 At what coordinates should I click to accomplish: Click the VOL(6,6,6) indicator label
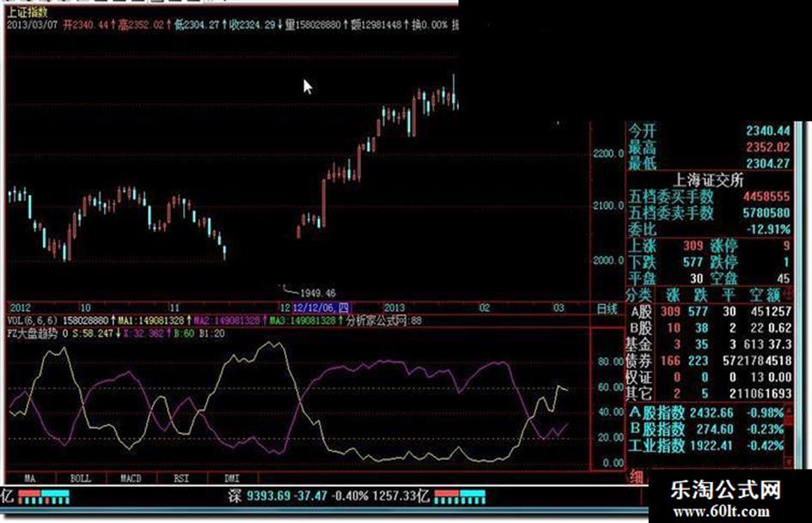(x=32, y=321)
